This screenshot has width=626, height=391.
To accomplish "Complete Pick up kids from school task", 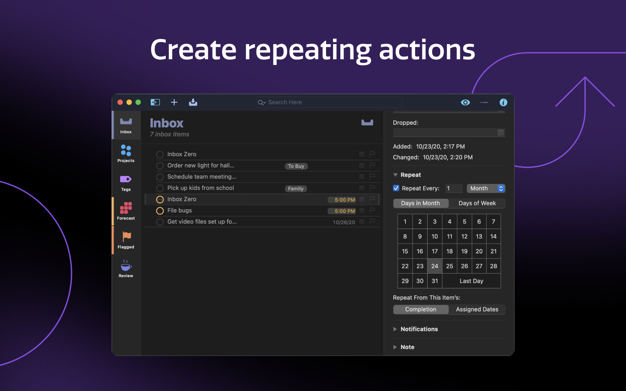I will 160,188.
